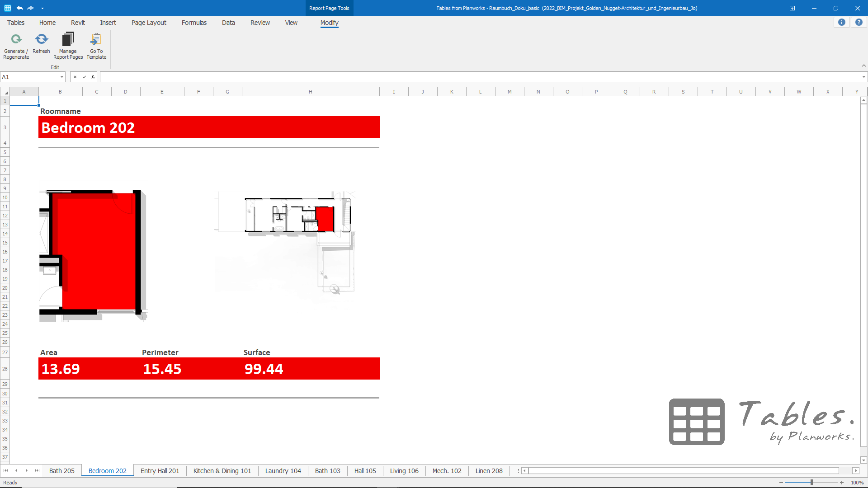This screenshot has height=488, width=868.
Task: Switch to the Formulas tab
Action: pyautogui.click(x=194, y=23)
